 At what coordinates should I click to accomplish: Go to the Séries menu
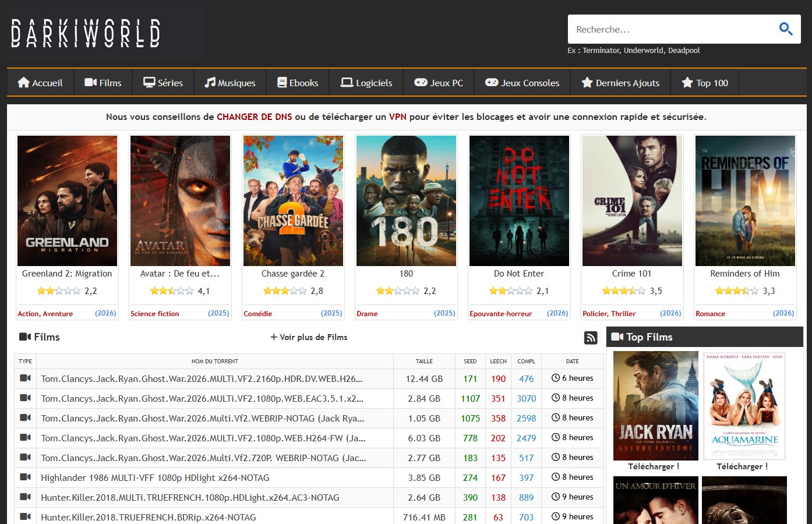click(x=163, y=83)
